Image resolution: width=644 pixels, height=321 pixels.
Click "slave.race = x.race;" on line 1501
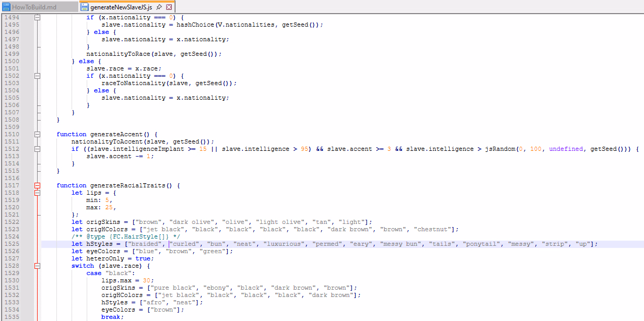tap(124, 68)
